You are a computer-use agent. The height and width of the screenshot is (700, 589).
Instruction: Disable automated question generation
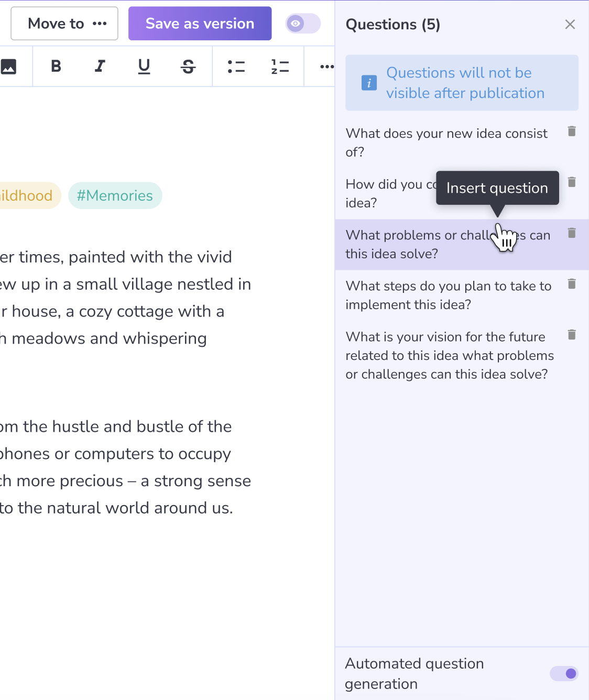(564, 674)
